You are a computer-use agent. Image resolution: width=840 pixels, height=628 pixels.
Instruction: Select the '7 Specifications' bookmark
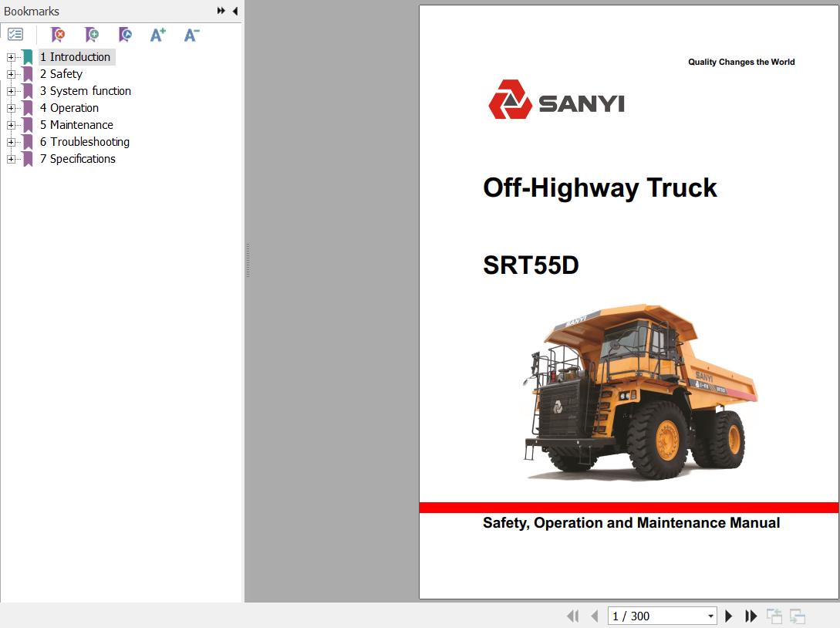78,159
